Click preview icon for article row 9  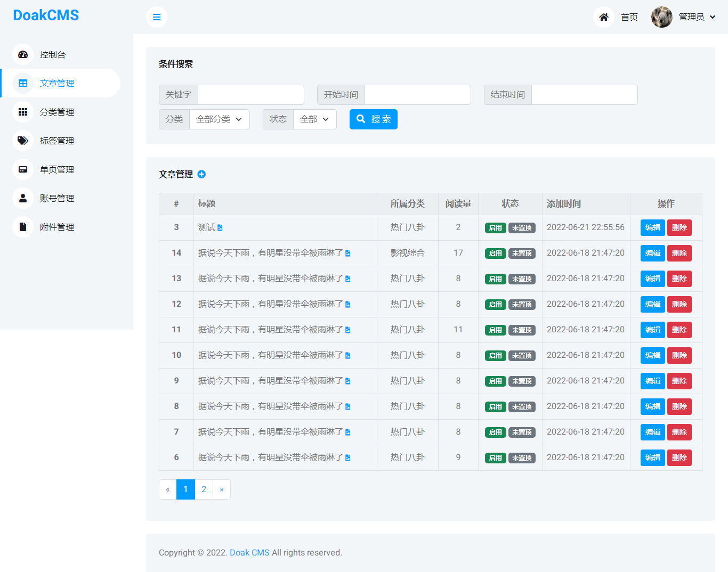348,381
